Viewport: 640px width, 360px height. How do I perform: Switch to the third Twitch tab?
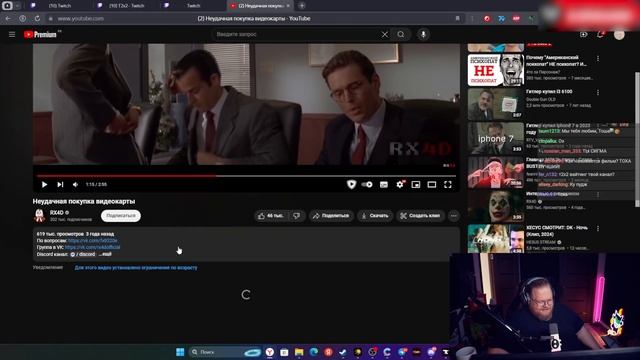pos(192,6)
